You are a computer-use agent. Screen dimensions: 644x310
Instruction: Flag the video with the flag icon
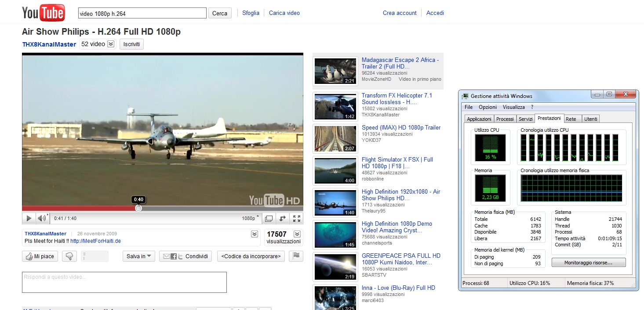tap(296, 256)
